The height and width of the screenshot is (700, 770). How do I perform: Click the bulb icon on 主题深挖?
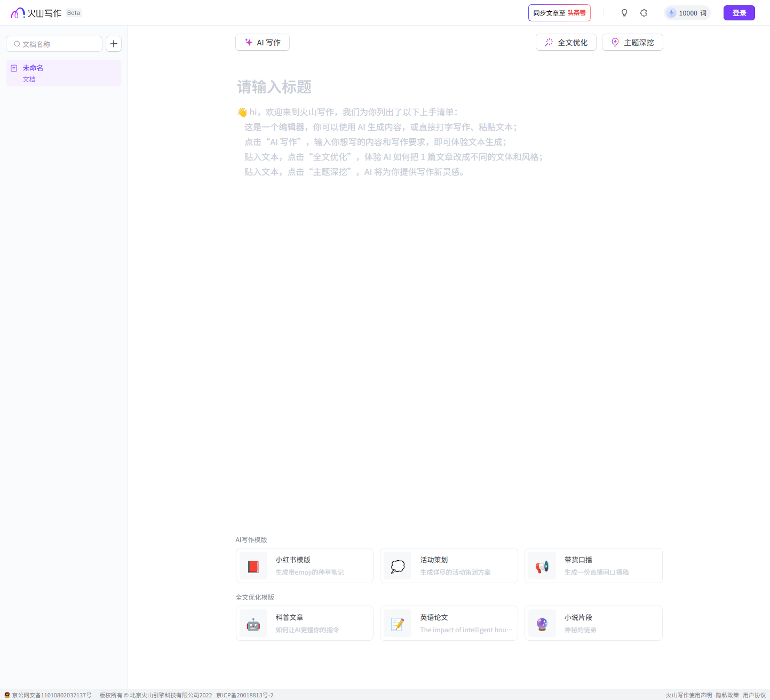point(615,42)
